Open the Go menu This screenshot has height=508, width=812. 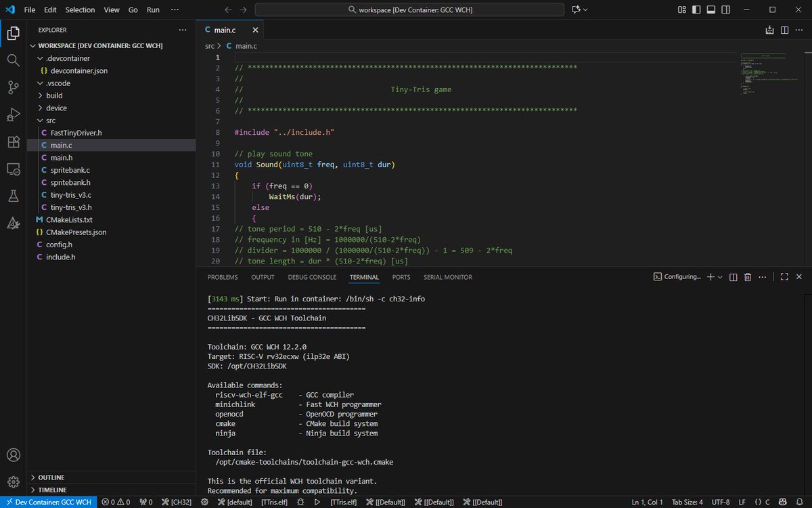tap(133, 10)
